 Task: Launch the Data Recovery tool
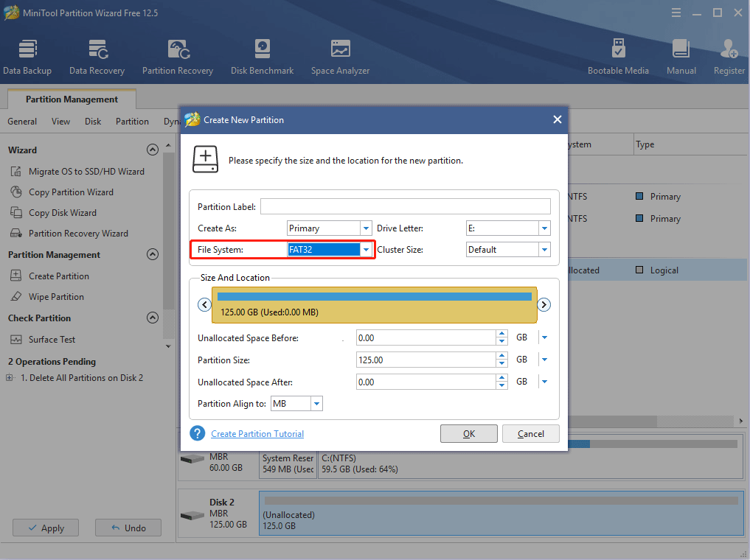tap(97, 57)
